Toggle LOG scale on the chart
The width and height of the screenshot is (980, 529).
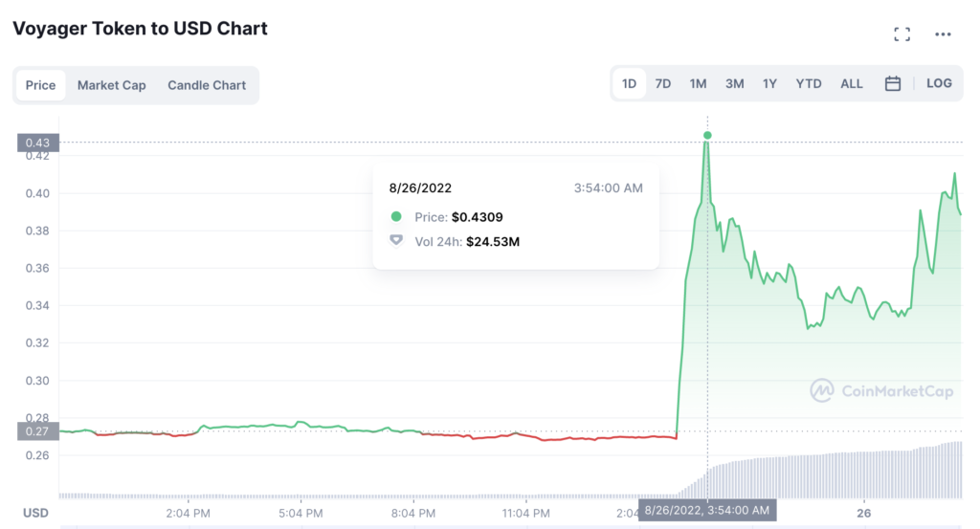point(939,84)
